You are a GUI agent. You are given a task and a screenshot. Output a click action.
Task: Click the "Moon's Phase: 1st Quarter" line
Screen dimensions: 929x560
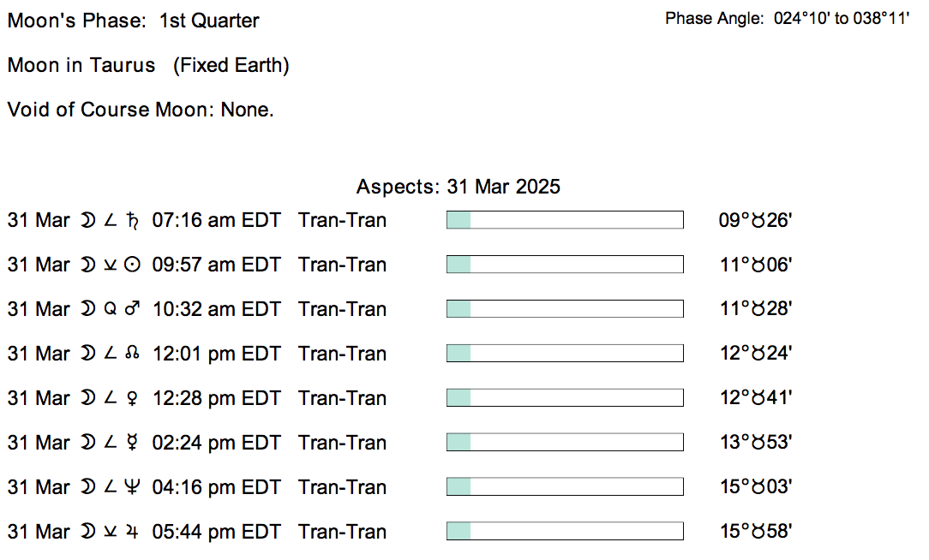click(x=134, y=21)
